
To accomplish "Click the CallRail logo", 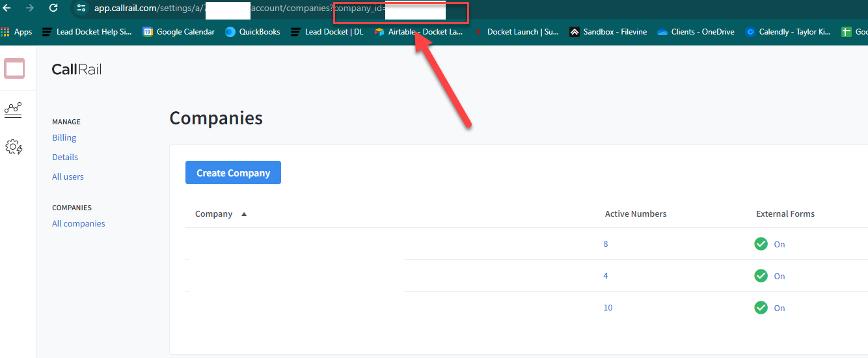I will tap(77, 69).
